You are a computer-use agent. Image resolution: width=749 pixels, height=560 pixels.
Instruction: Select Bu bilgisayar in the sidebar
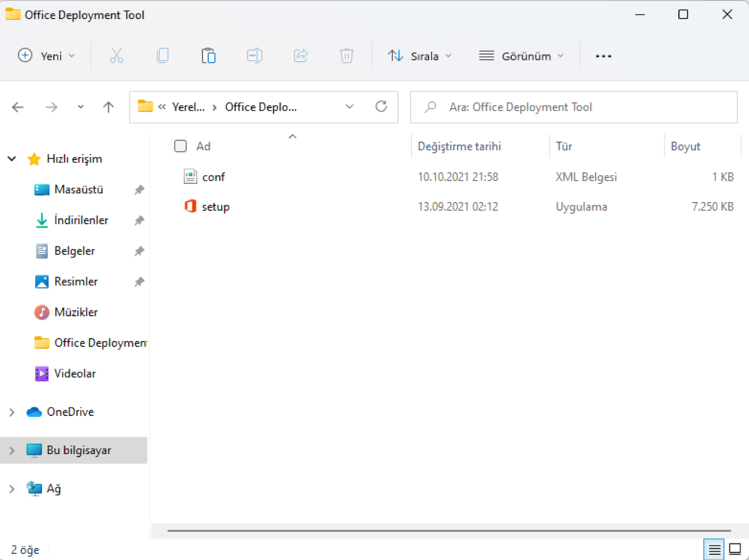79,450
